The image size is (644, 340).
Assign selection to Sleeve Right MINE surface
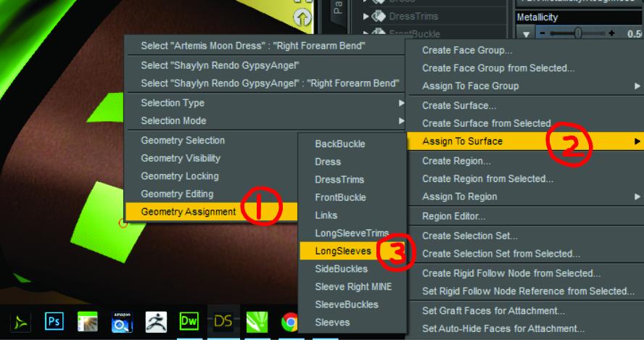[352, 286]
